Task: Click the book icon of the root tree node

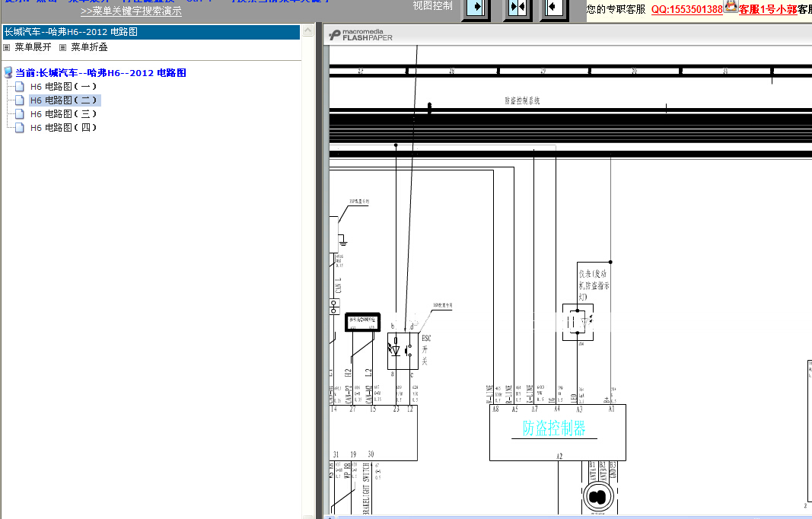Action: pyautogui.click(x=8, y=72)
